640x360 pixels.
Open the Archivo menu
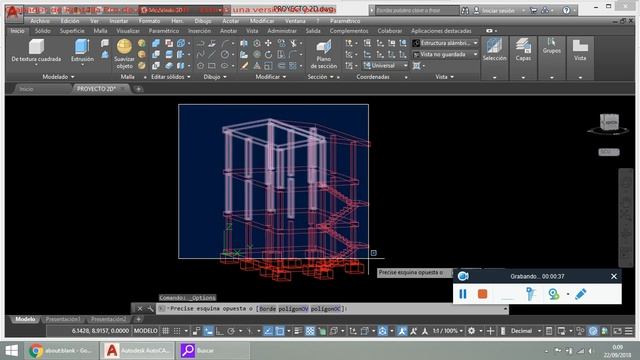(40, 21)
